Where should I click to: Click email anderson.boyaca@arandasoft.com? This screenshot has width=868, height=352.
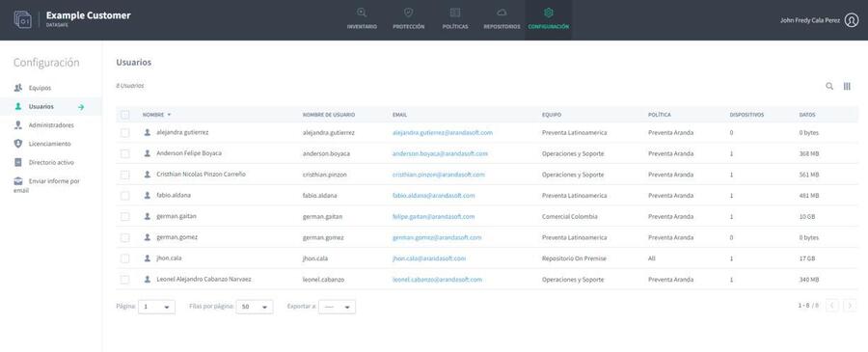(440, 154)
